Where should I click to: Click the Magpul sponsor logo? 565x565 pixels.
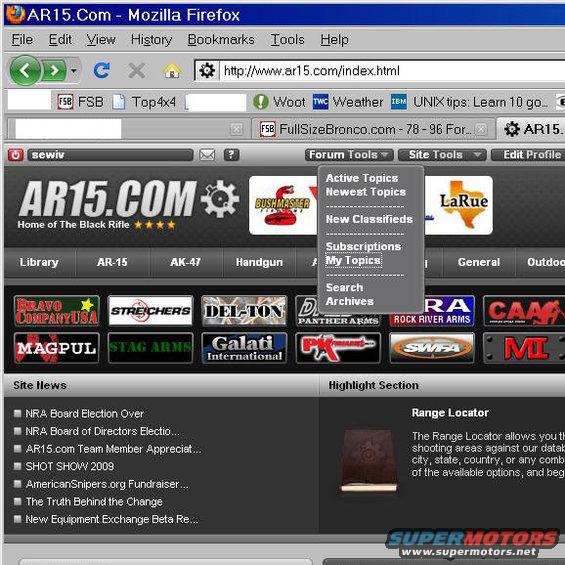pyautogui.click(x=57, y=348)
